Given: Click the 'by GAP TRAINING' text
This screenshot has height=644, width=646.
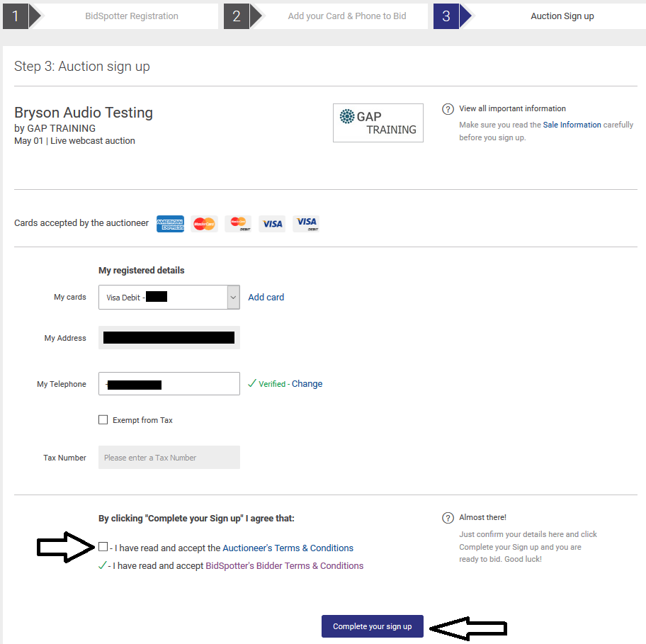Looking at the screenshot, I should (x=55, y=128).
